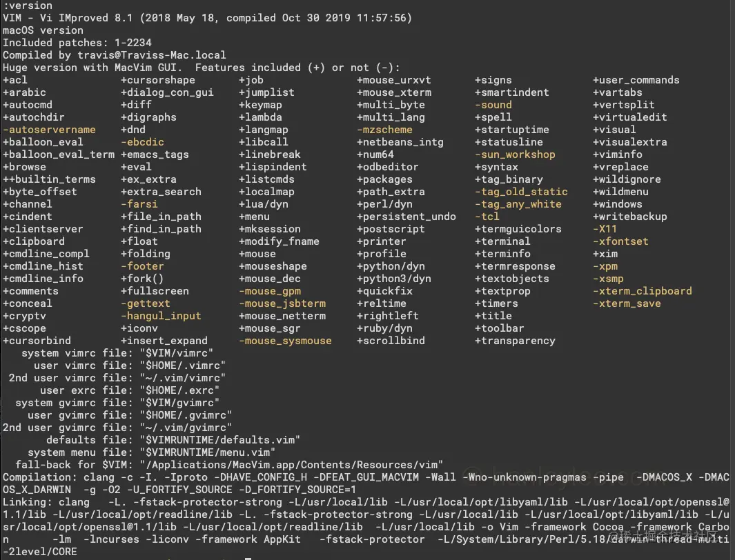Click the '-tag_any_white' feature

(518, 204)
